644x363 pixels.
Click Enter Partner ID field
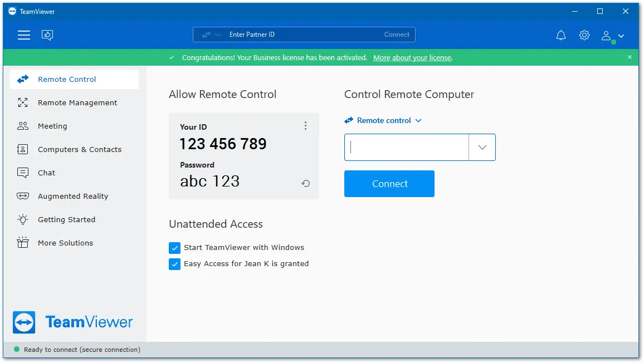304,35
